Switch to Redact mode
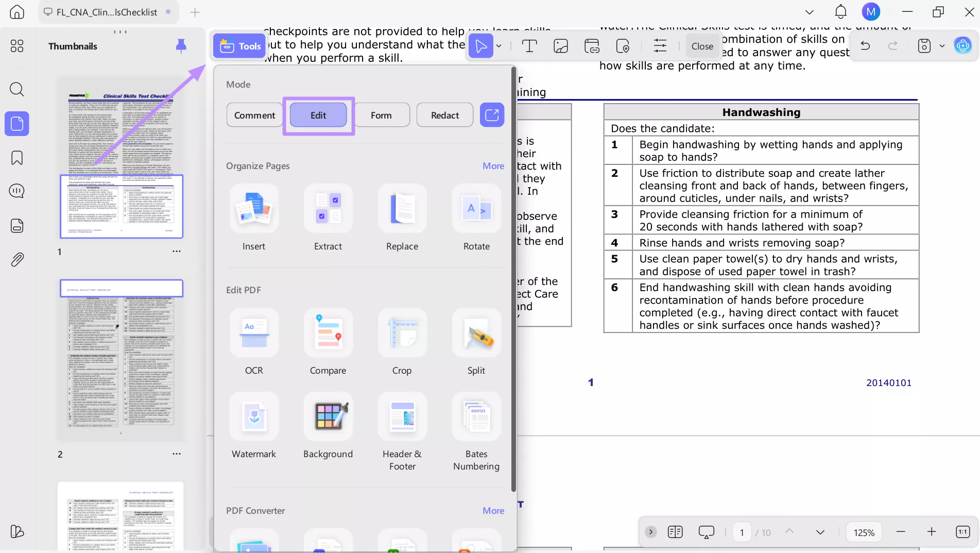The width and height of the screenshot is (980, 553). pos(445,115)
